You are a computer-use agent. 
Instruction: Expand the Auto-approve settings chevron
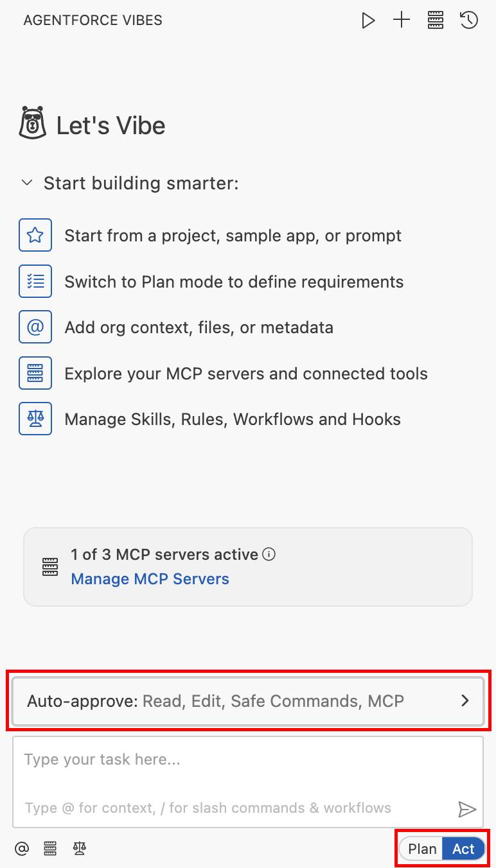465,700
